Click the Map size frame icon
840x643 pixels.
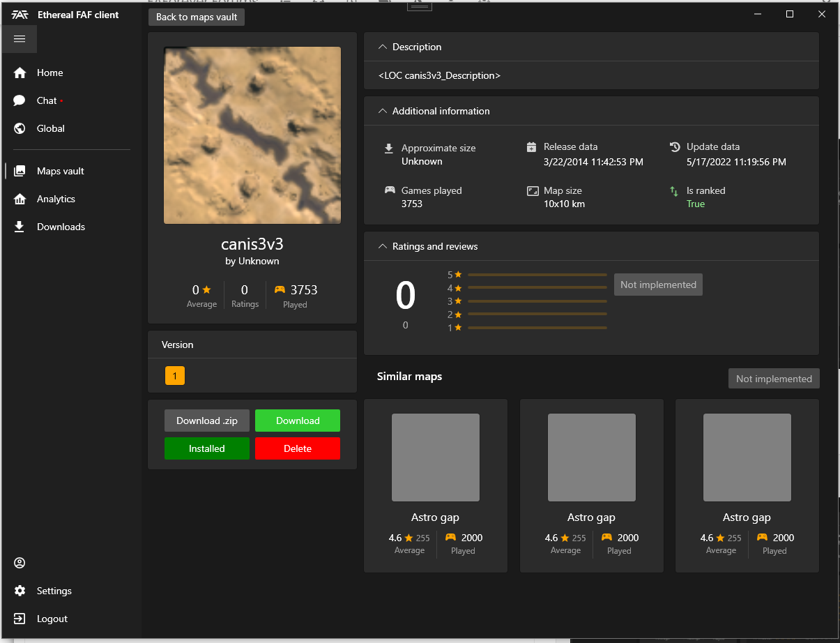[533, 190]
